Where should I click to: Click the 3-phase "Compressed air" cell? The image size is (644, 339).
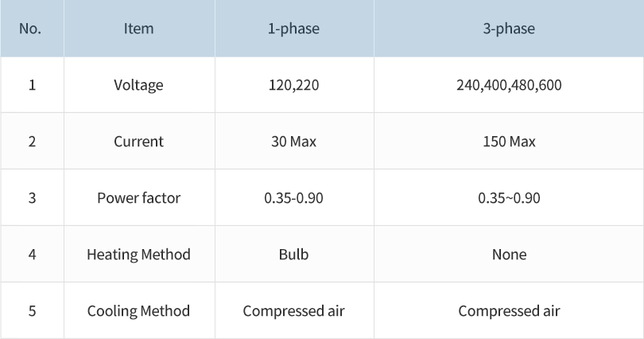tap(509, 311)
